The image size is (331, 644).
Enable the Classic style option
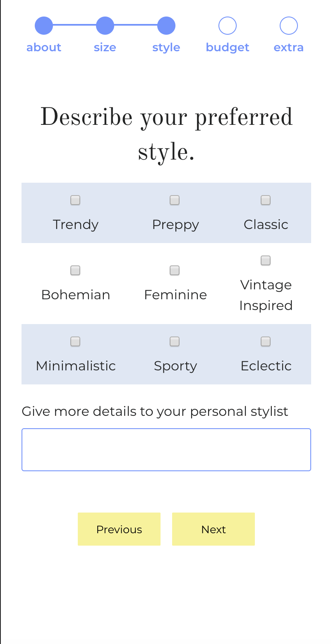tap(266, 200)
